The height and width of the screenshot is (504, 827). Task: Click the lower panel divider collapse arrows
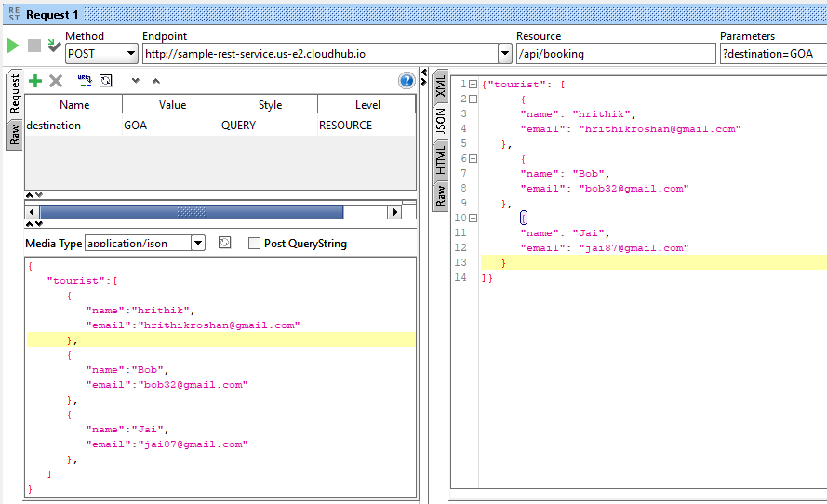coord(34,224)
